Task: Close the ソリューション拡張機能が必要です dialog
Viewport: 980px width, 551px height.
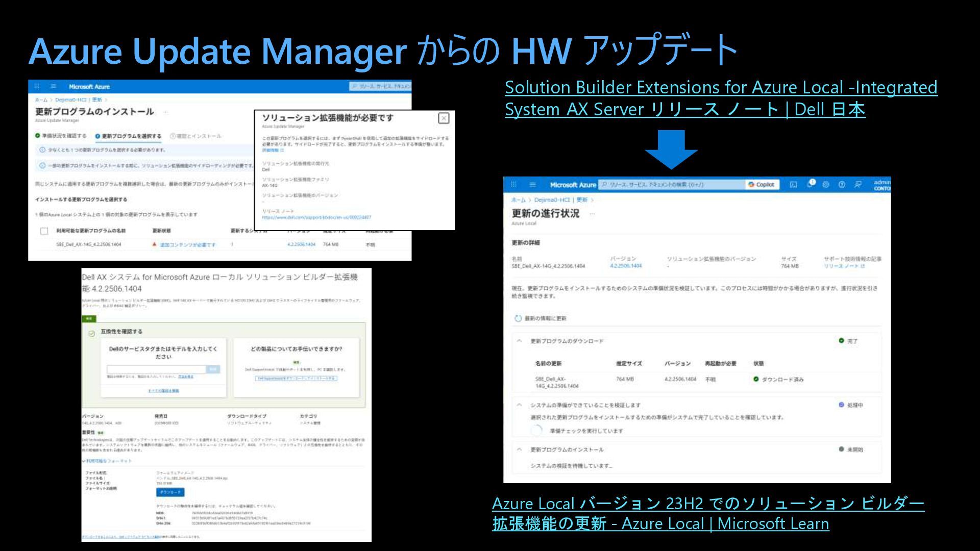Action: tap(444, 118)
